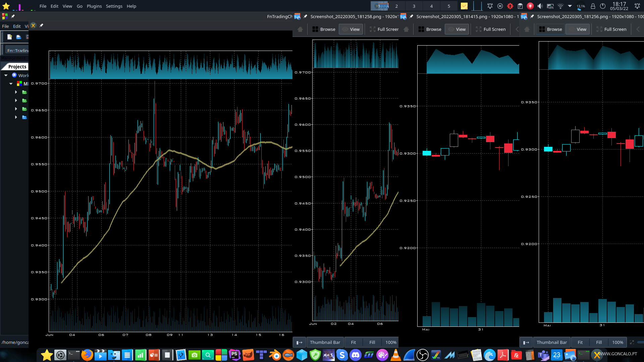Expand the blue folder tree item
This screenshot has height=362, width=644.
click(x=16, y=117)
